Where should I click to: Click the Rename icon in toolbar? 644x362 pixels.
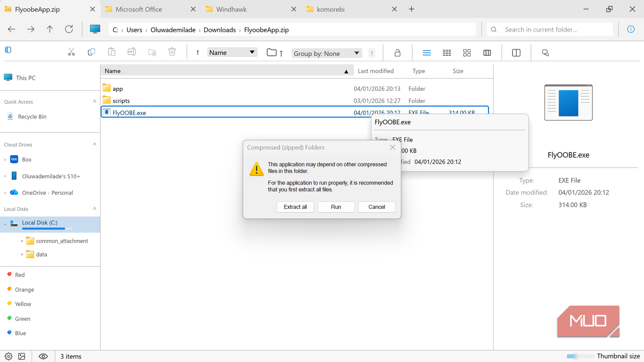click(x=132, y=52)
